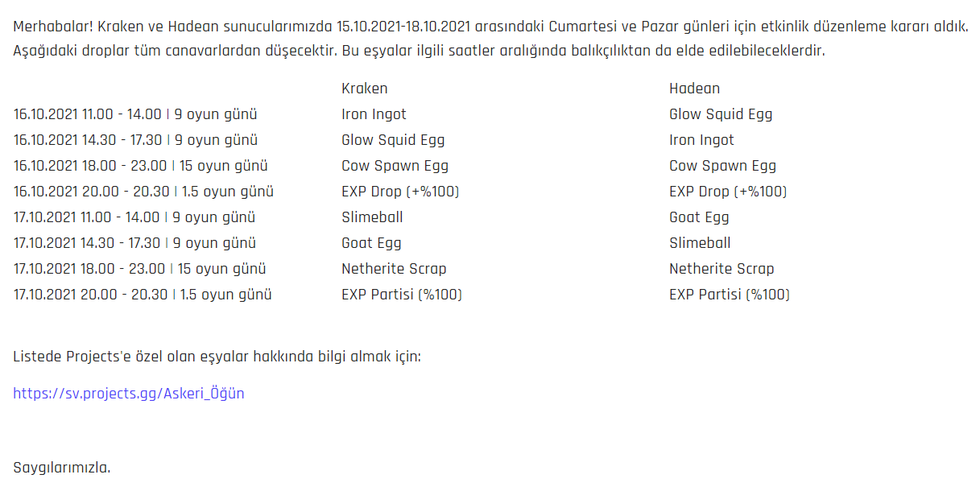Click Cow Spawn Egg in the Kraken column
980x487 pixels.
coord(395,166)
